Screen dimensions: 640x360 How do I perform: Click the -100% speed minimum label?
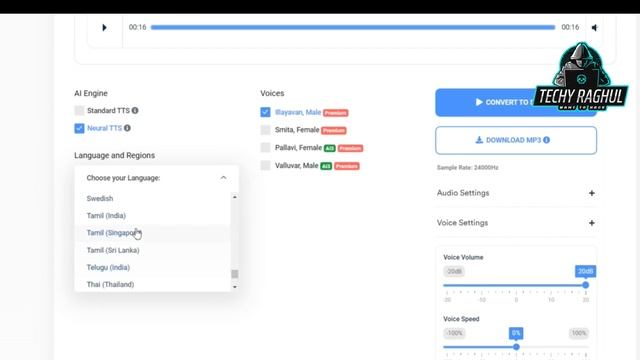tap(454, 333)
